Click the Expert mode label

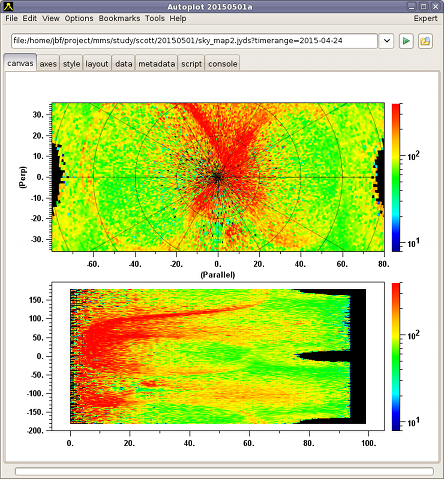[425, 18]
